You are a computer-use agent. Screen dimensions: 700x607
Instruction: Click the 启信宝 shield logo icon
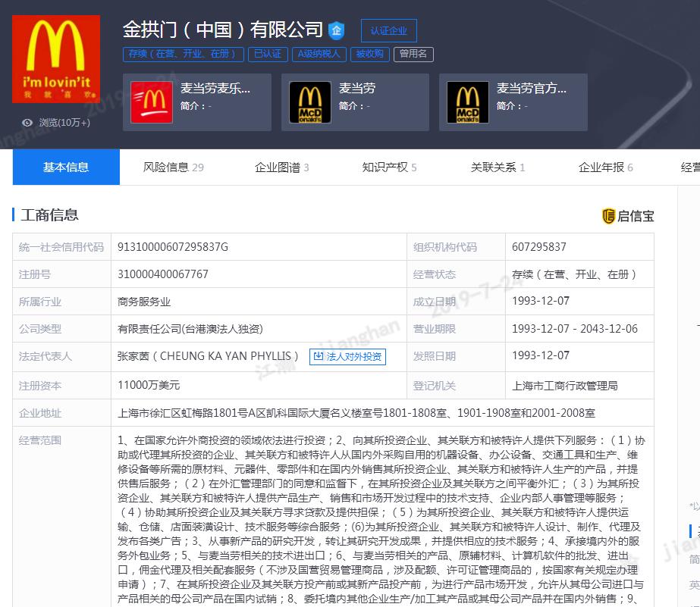pos(608,216)
